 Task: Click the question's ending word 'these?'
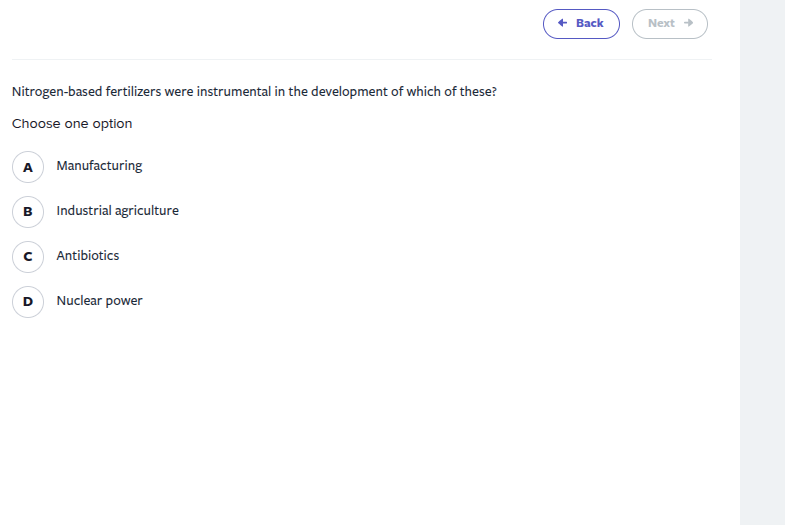coord(478,91)
